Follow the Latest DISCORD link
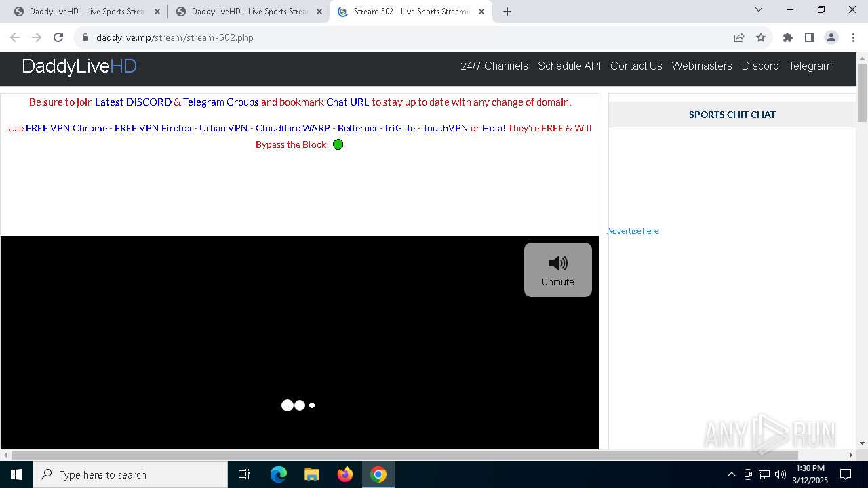 point(133,102)
